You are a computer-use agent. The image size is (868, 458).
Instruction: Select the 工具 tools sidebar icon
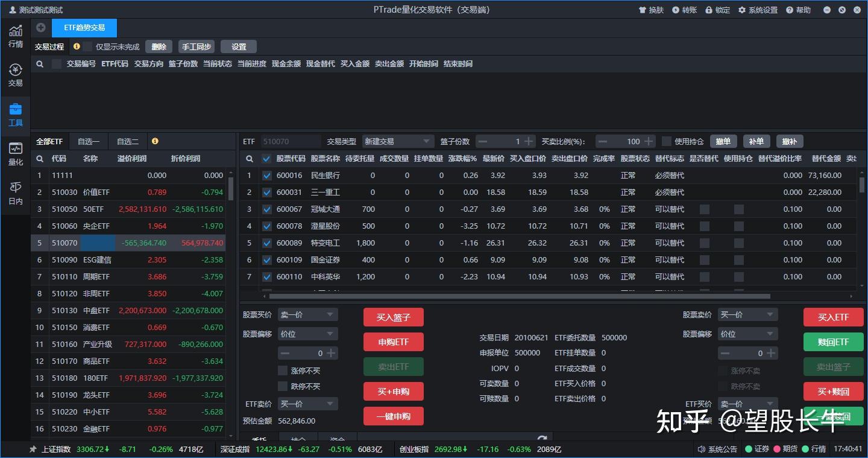[x=15, y=115]
